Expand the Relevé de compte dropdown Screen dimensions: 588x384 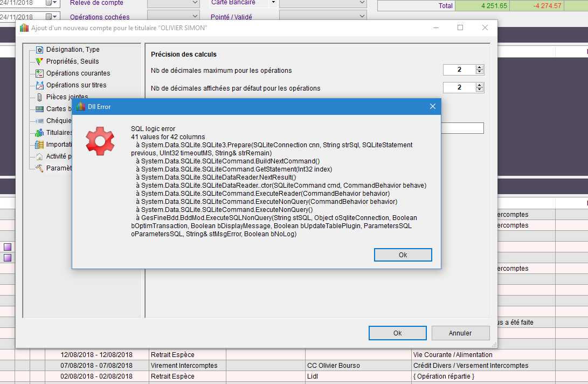tap(195, 3)
